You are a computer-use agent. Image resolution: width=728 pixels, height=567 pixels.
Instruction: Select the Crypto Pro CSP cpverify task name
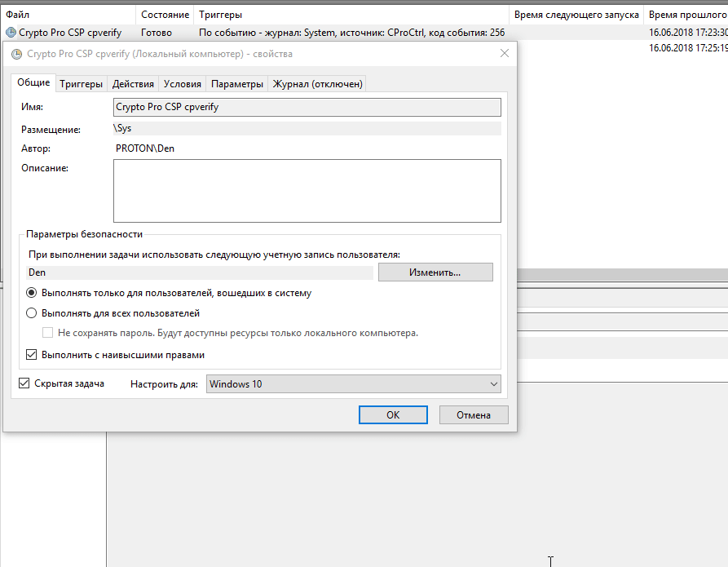pos(70,33)
